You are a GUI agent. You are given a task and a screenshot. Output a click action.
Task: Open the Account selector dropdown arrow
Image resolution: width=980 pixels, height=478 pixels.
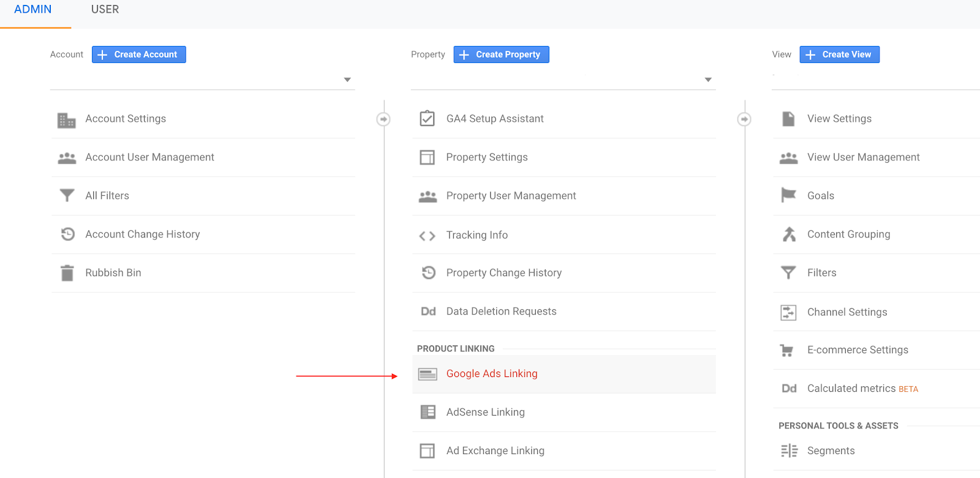(x=347, y=80)
